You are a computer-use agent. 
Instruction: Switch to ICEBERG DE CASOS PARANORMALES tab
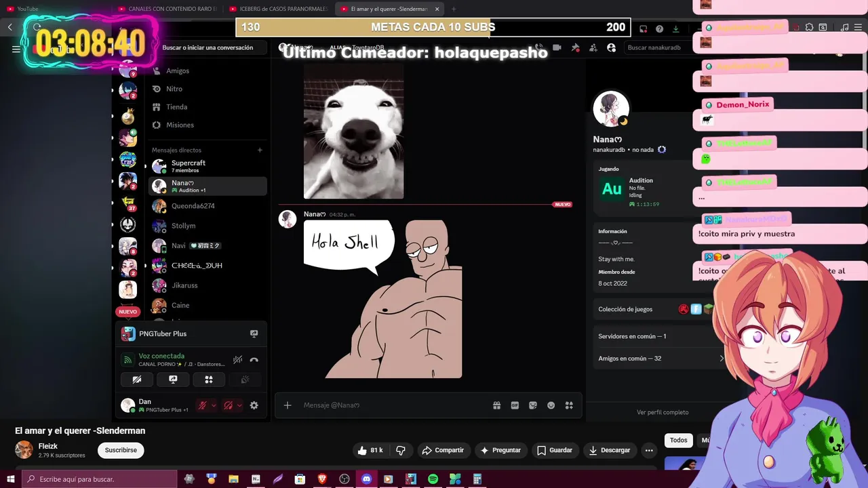[278, 9]
